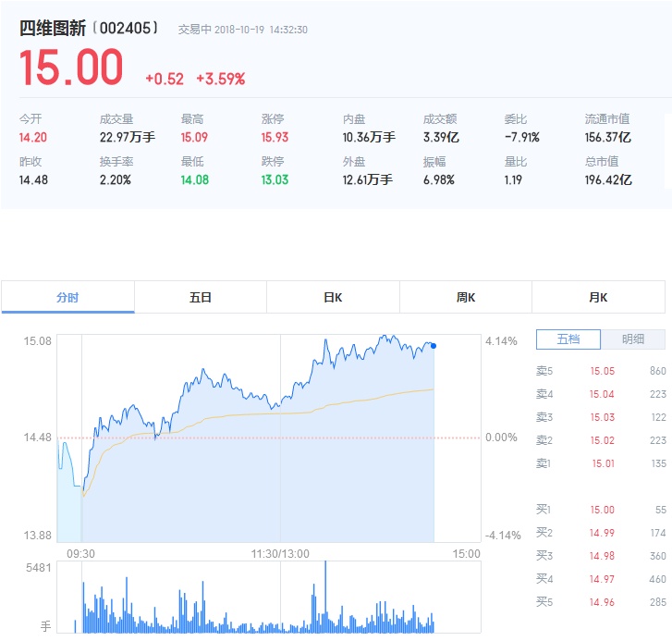
Task: Select the 分时 intraday chart tab
Action: click(x=67, y=298)
